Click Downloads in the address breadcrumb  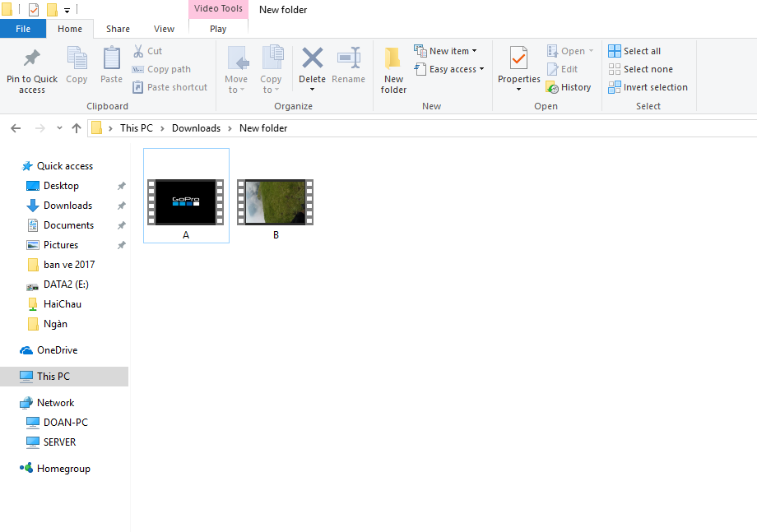196,128
